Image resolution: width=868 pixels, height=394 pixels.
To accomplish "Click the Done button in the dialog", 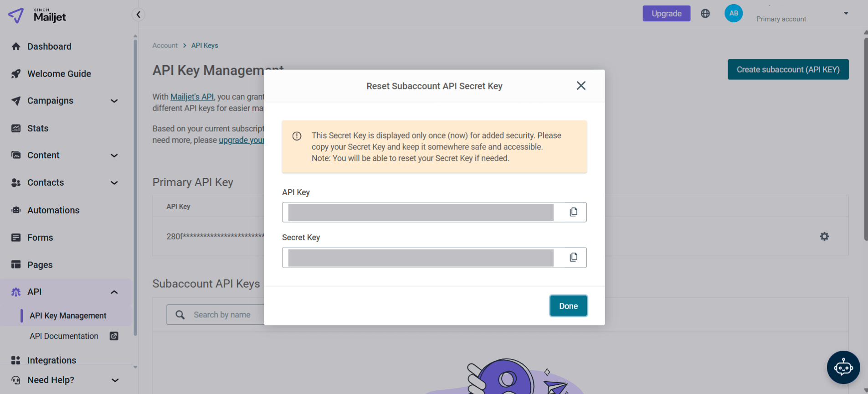I will pyautogui.click(x=568, y=306).
